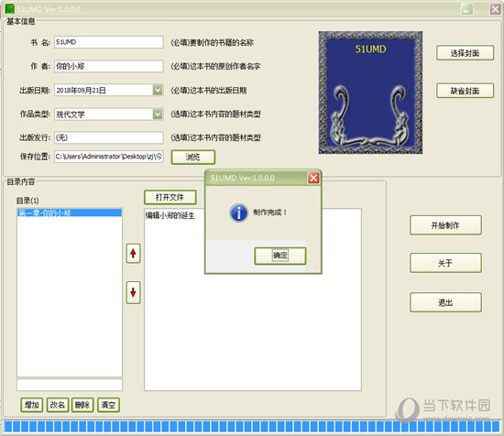Close the 51UMD message dialog with red X
504x436 pixels.
[313, 178]
